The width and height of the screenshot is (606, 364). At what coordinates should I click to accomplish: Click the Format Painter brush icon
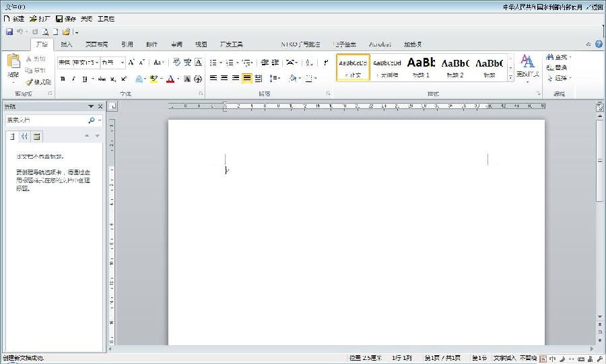pos(29,82)
